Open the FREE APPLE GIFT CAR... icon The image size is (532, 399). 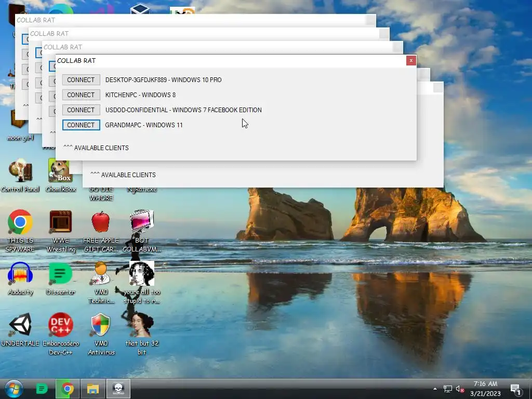(101, 231)
